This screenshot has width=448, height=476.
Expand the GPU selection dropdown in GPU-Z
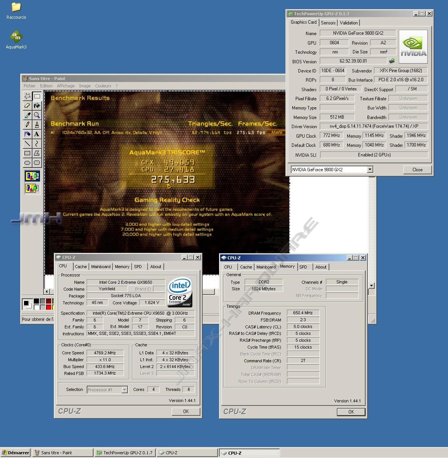(370, 169)
